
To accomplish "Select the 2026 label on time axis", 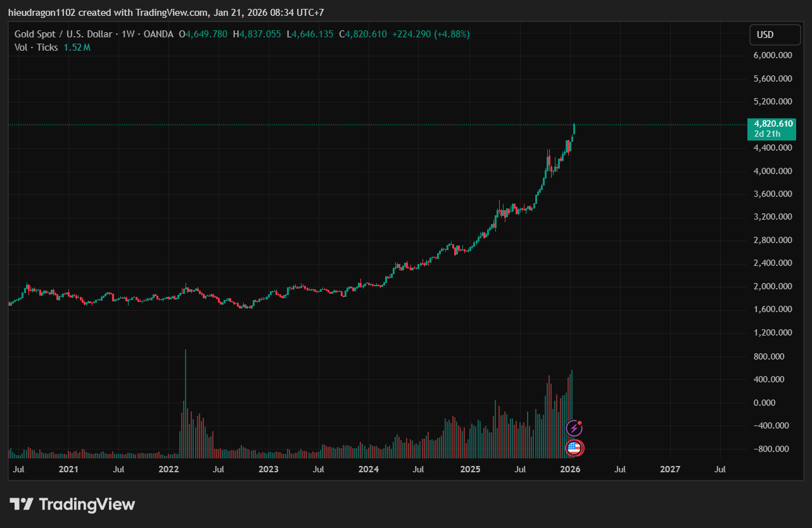I will pos(570,469).
